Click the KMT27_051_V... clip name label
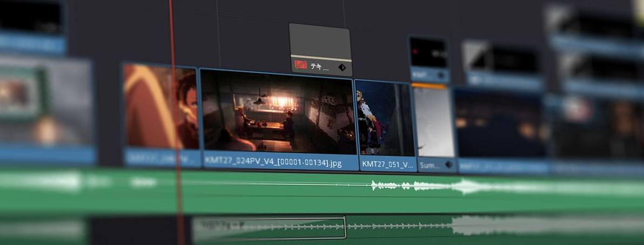Viewport: 644px width, 245px height. click(x=387, y=164)
